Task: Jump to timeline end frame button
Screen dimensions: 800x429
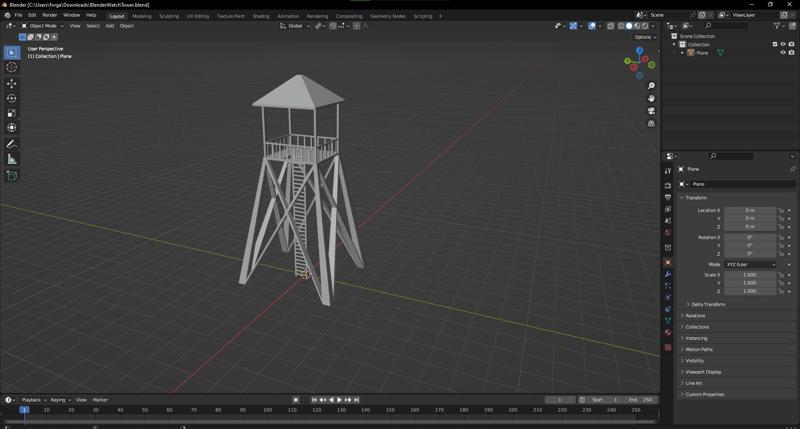Action: click(357, 400)
